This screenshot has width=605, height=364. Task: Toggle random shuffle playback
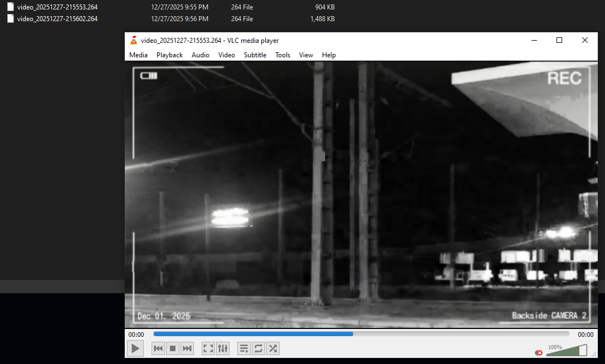coord(273,348)
